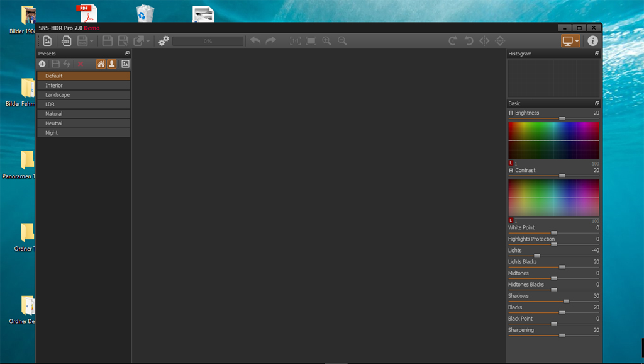The height and width of the screenshot is (364, 644).
Task: Undock the Histogram panel
Action: click(597, 54)
